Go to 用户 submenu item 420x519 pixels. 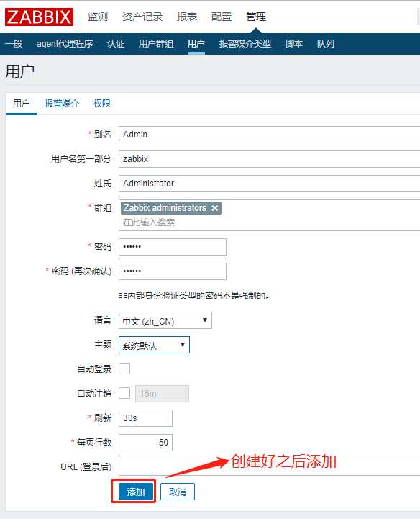point(196,43)
